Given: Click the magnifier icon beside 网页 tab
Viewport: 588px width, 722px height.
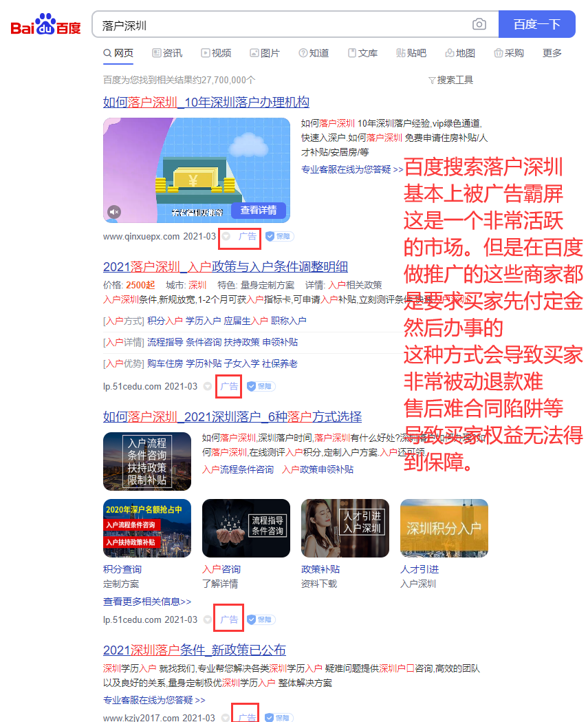Looking at the screenshot, I should pyautogui.click(x=108, y=53).
